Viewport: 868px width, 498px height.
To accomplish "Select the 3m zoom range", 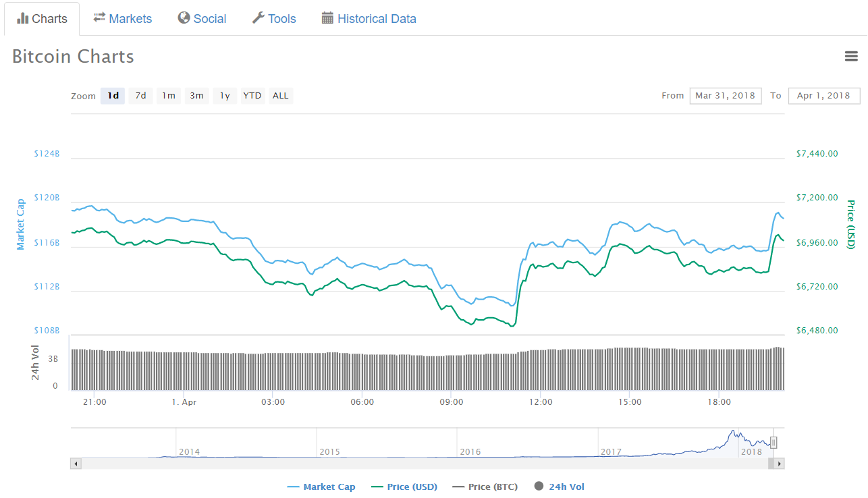I will pos(196,96).
